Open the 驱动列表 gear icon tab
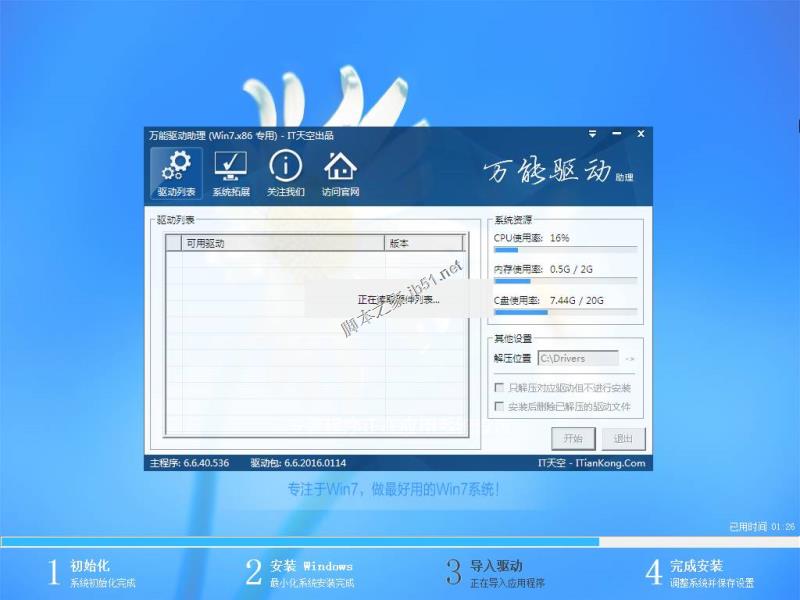Screen dimensions: 800x600 point(177,173)
